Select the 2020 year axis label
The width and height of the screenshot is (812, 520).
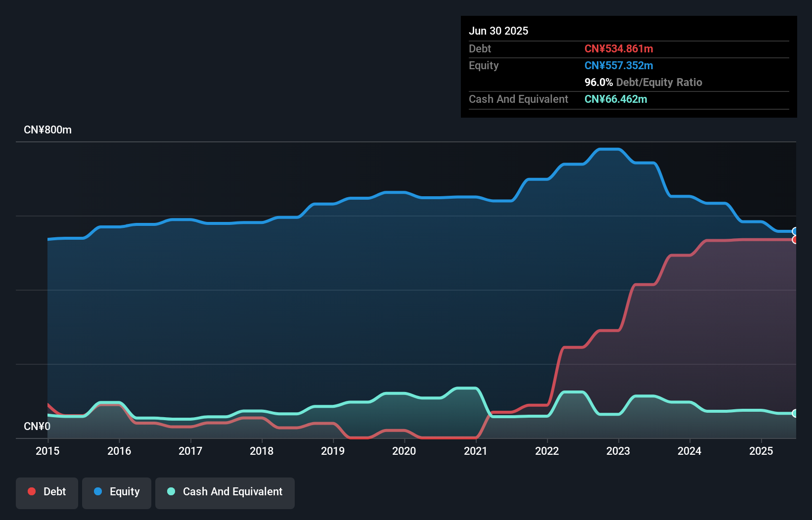tap(404, 451)
